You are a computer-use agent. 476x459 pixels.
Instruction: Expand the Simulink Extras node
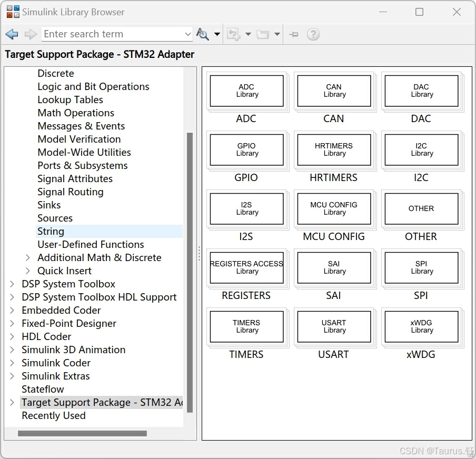12,376
